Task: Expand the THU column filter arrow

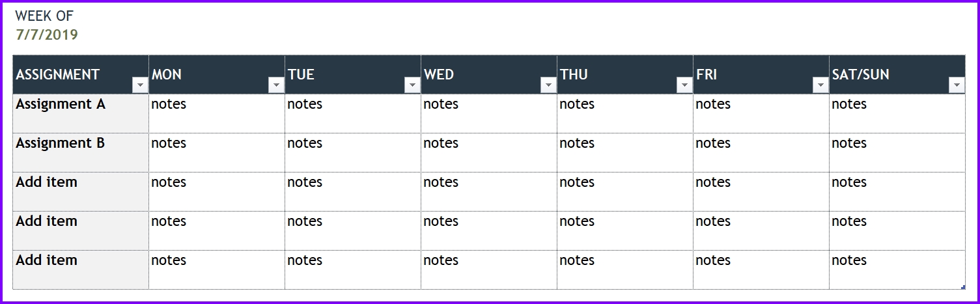Action: tap(684, 85)
